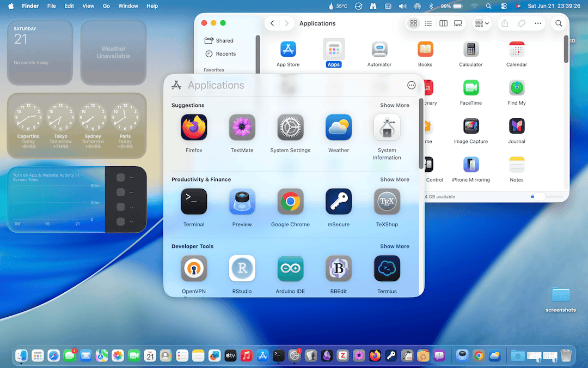Open the Calculator app in Finder
Screen dimensions: 588x368
pos(471,50)
